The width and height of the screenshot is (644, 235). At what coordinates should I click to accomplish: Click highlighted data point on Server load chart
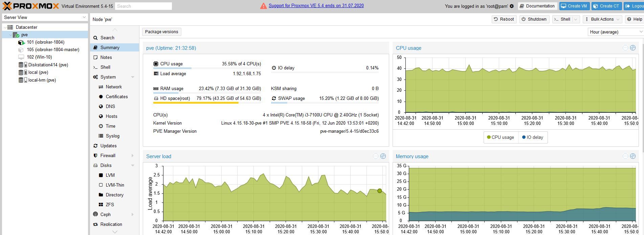tap(379, 191)
